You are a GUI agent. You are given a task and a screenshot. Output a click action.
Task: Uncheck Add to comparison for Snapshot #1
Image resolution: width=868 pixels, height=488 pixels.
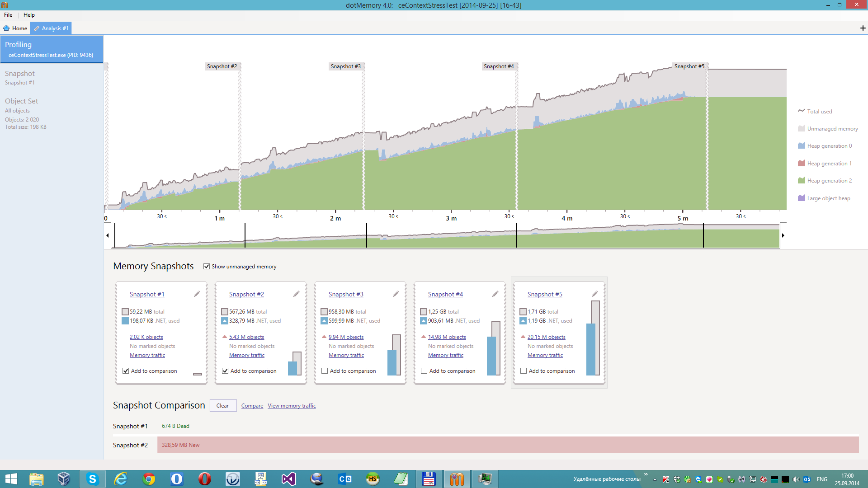click(x=126, y=371)
